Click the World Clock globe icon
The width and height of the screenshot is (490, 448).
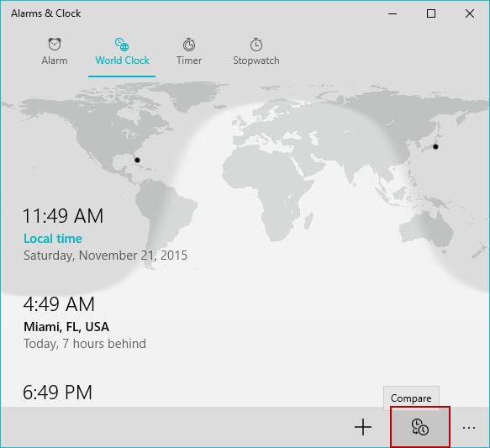coord(122,44)
